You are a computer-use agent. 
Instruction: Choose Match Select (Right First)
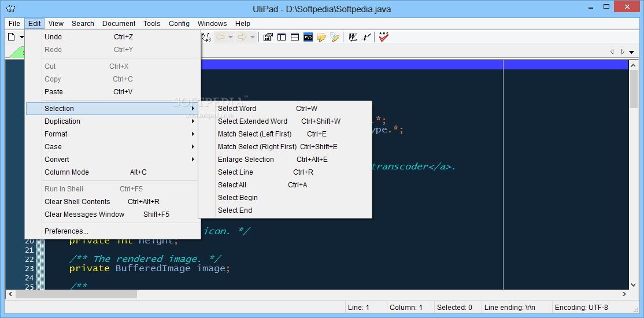tap(285, 147)
